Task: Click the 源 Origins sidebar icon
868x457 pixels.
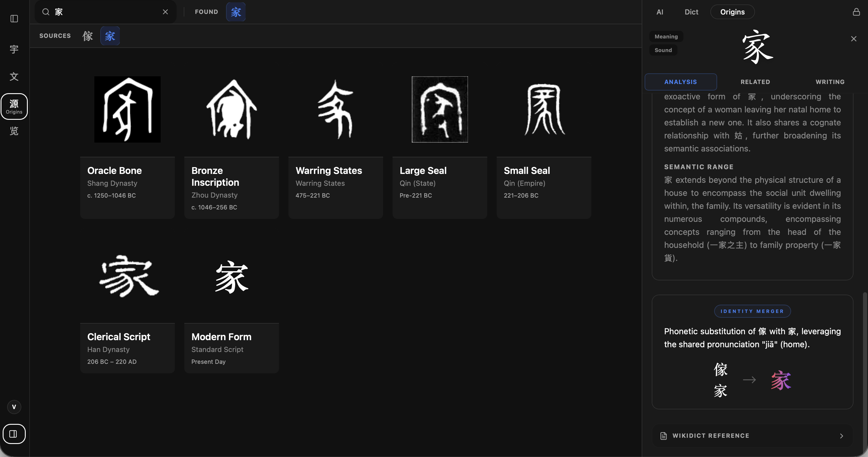Action: 14,106
